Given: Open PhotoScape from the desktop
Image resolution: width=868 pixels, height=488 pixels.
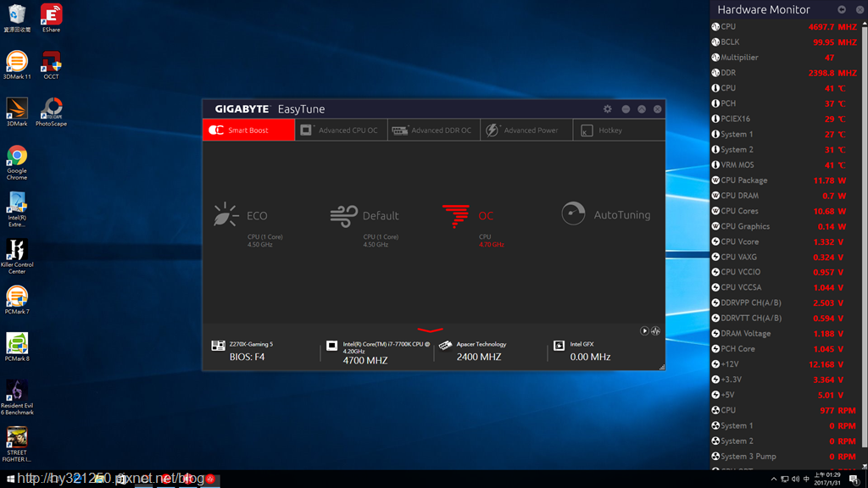Looking at the screenshot, I should point(51,112).
